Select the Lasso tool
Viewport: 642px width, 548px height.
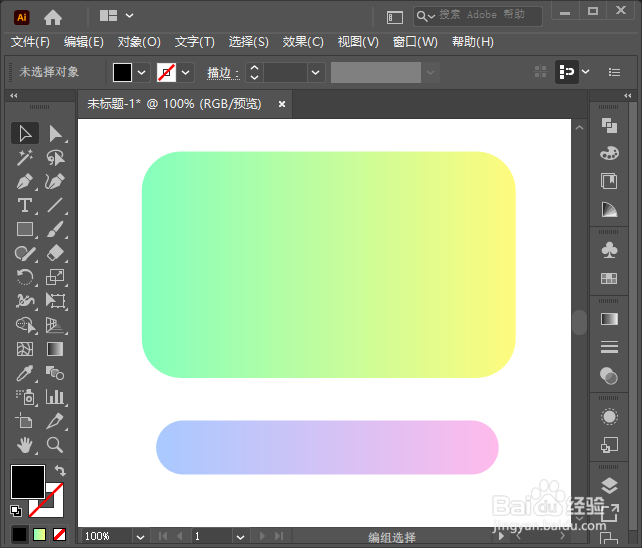[x=55, y=157]
